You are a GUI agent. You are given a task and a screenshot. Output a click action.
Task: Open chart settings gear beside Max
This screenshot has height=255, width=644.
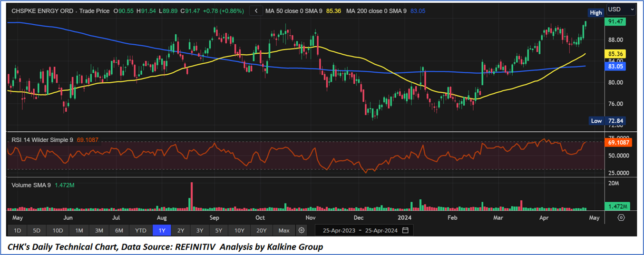coord(301,230)
